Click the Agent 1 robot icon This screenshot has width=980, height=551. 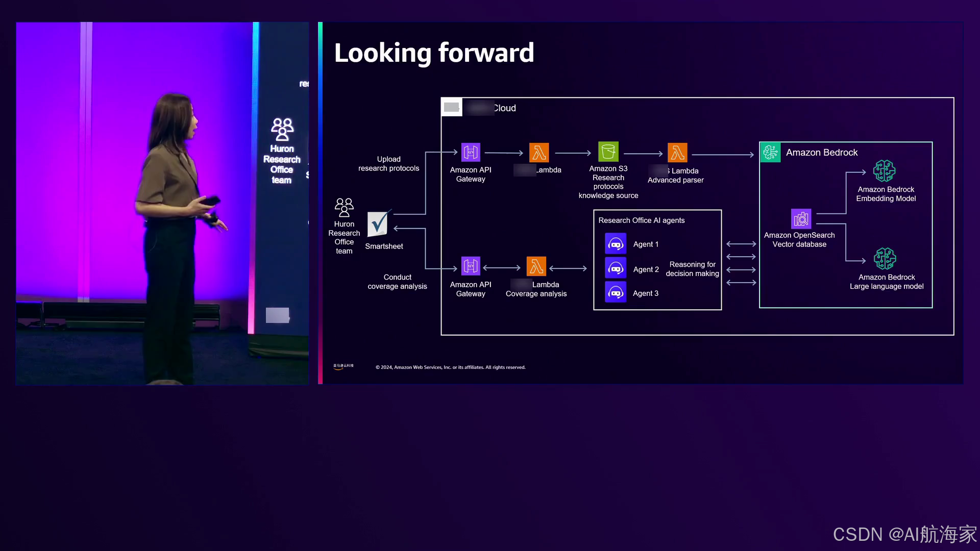click(x=616, y=244)
